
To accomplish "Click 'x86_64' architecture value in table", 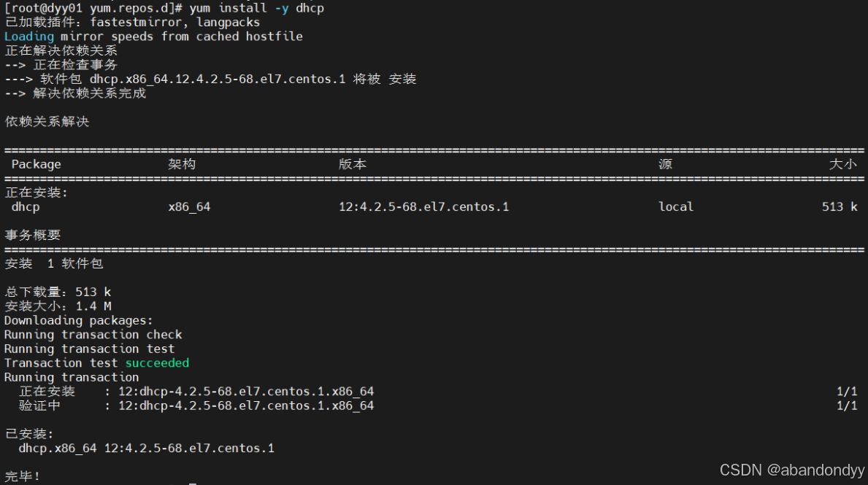I will [189, 207].
